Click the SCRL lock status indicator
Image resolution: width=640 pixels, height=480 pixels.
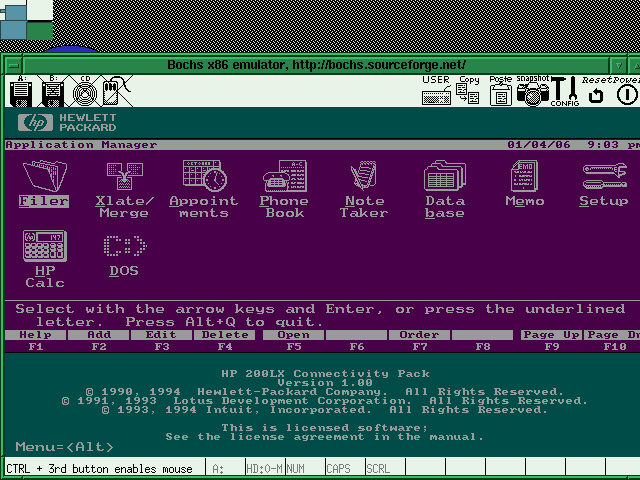(x=385, y=469)
